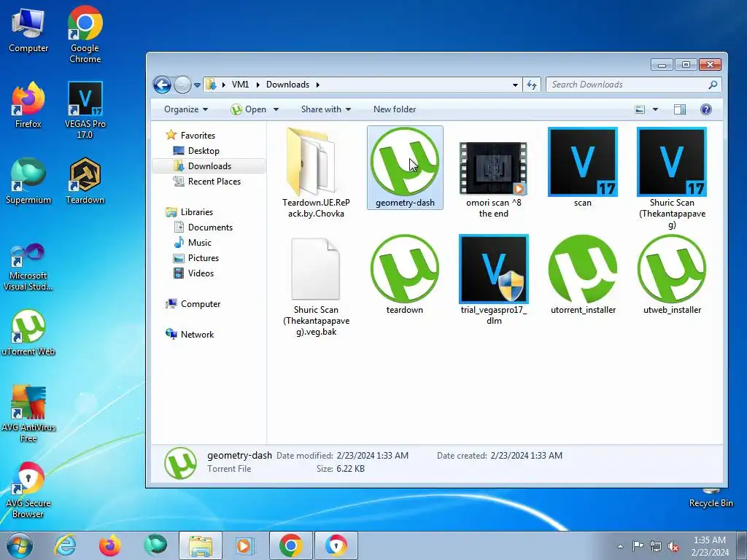The height and width of the screenshot is (560, 747).
Task: Open Desktop in Favorites
Action: (196, 151)
